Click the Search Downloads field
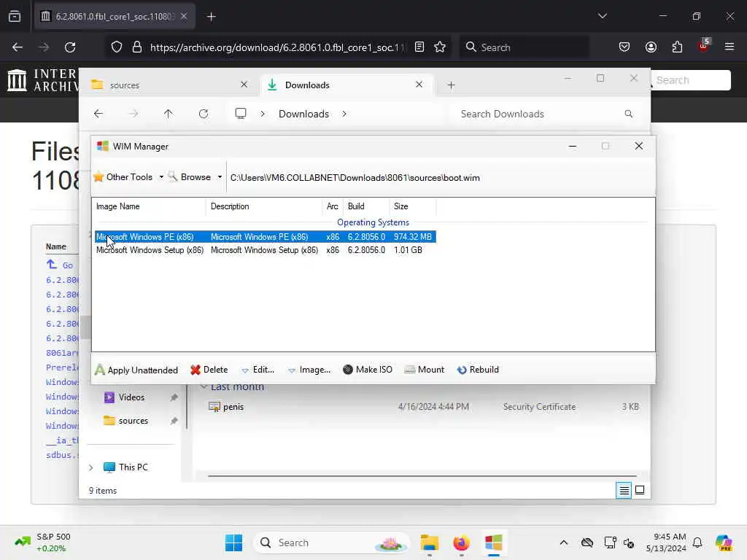This screenshot has height=560, width=747. [x=546, y=114]
